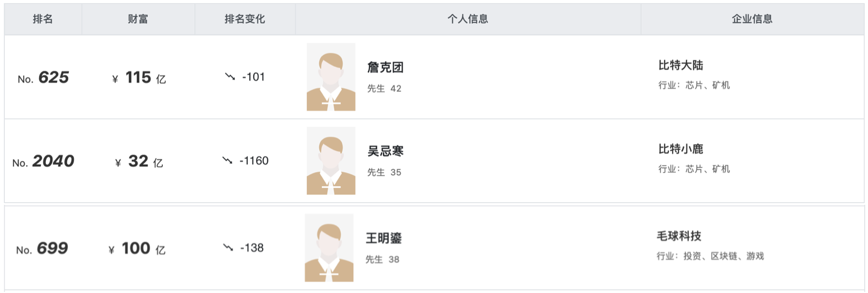Click the 财富 column header

138,19
